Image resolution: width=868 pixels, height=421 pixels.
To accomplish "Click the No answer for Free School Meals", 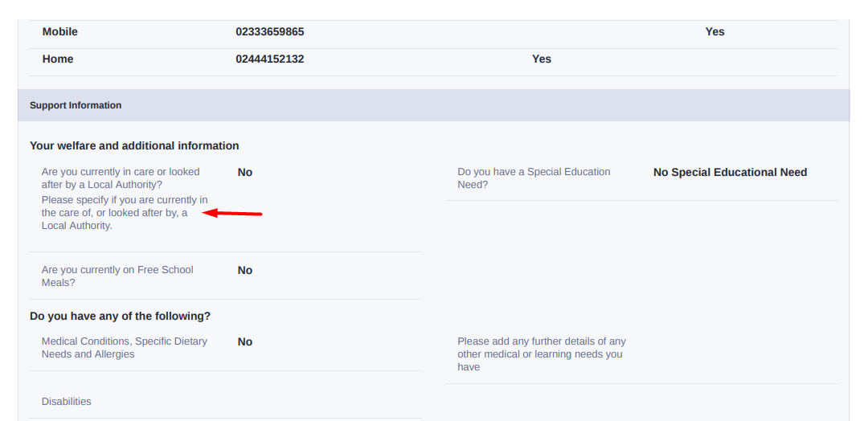I will (245, 271).
